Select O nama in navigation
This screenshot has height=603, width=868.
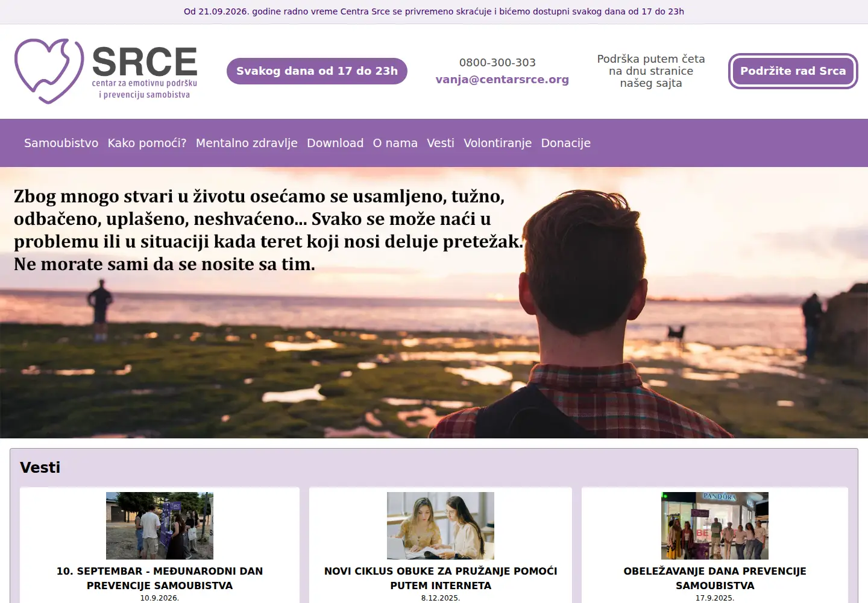[x=395, y=143]
